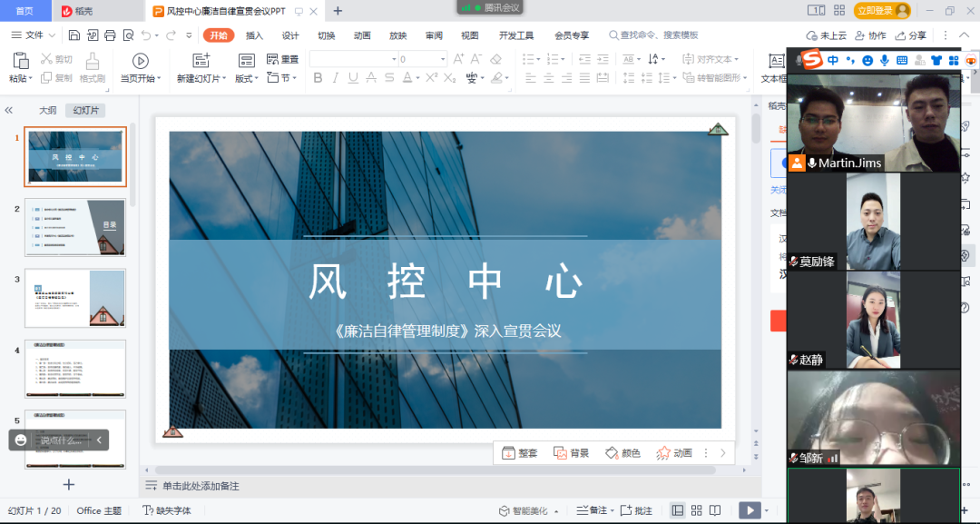Toggle Sogou Chinese/English input mode (中)
The width and height of the screenshot is (980, 524).
pos(833,60)
